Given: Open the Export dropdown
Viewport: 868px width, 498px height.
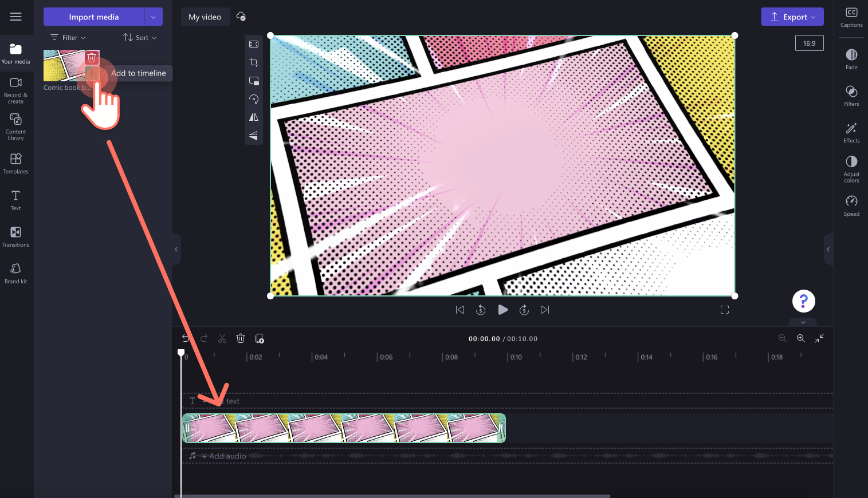Looking at the screenshot, I should (x=792, y=17).
